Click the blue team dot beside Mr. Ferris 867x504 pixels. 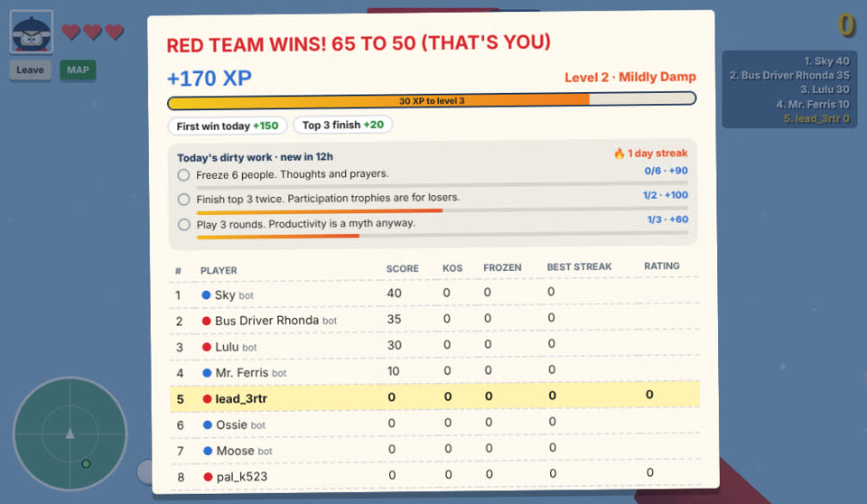tap(207, 373)
